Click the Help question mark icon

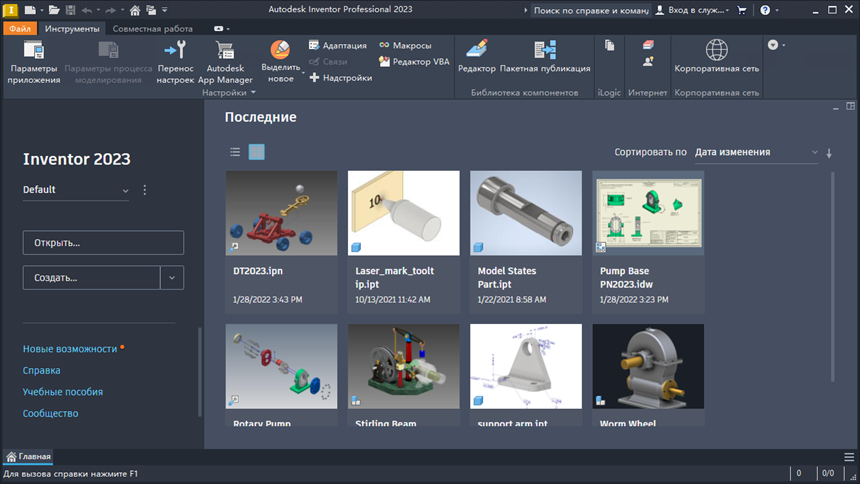pyautogui.click(x=765, y=10)
